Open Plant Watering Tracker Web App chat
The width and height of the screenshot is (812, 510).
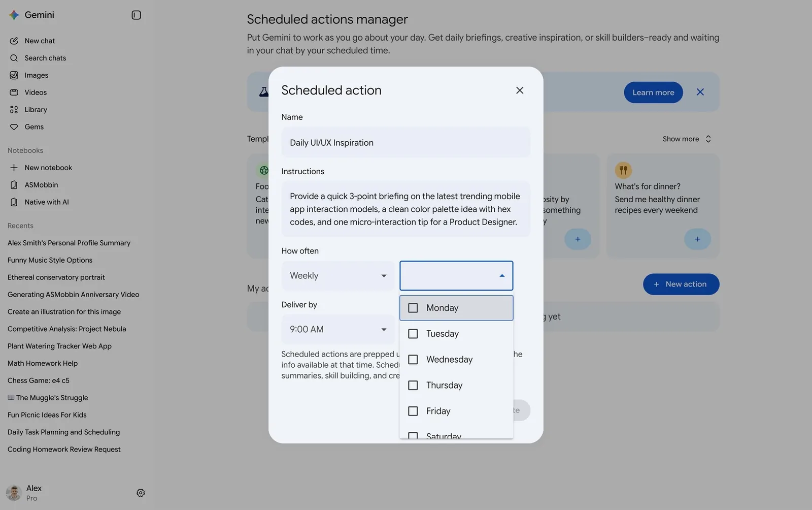click(59, 346)
